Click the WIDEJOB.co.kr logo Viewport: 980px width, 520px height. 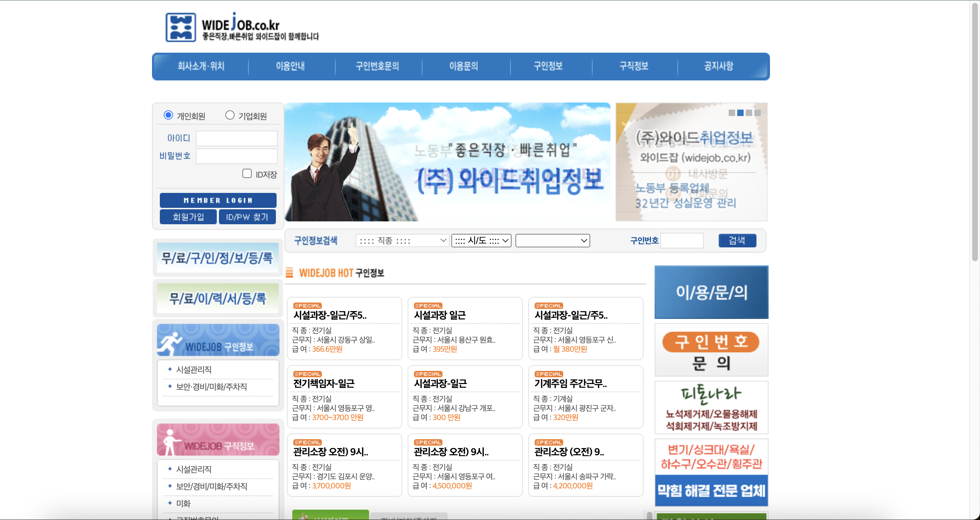pyautogui.click(x=242, y=27)
